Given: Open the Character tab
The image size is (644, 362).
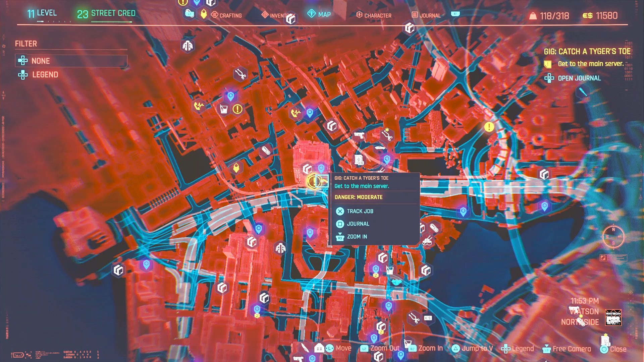Looking at the screenshot, I should [374, 15].
